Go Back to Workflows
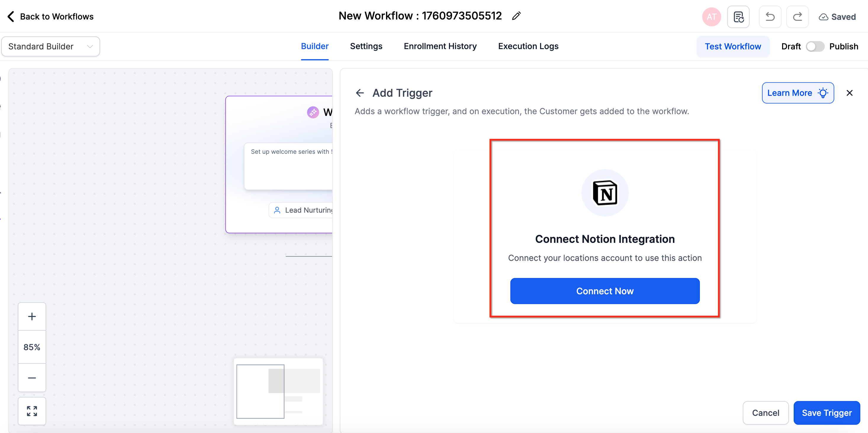The image size is (868, 433). coord(51,17)
